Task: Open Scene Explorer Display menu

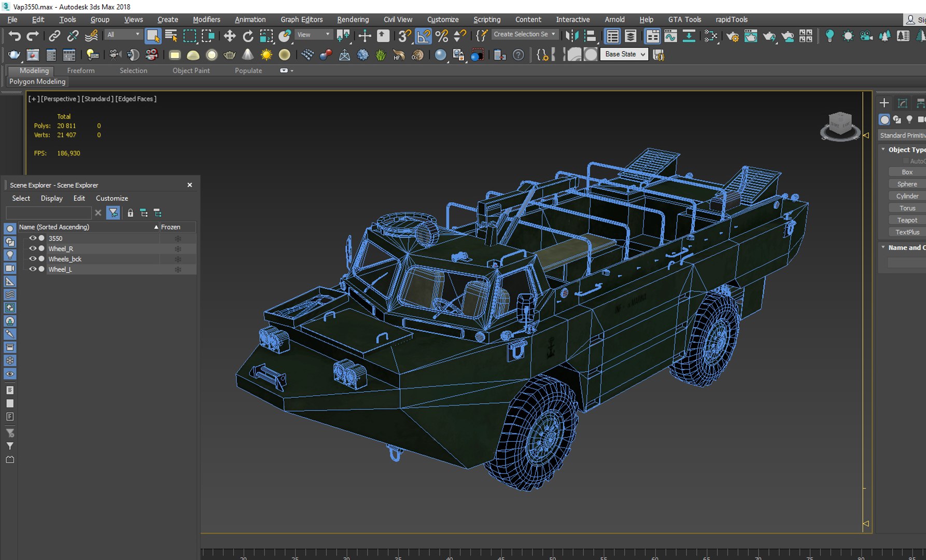Action: coord(52,199)
